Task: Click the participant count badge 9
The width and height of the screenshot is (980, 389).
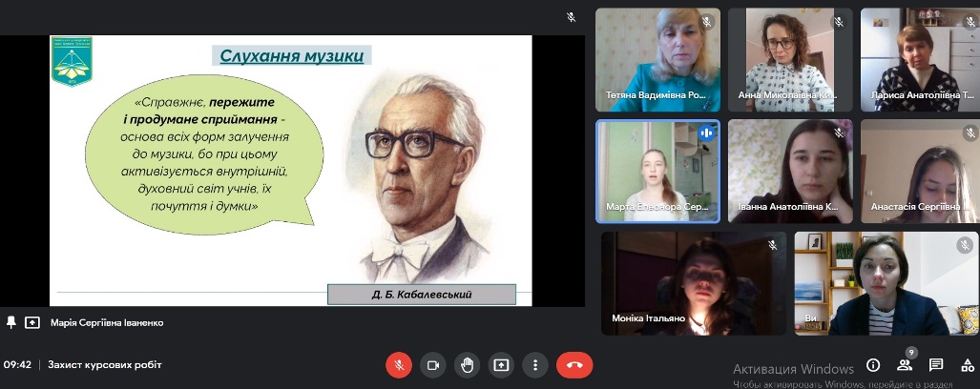Action: click(x=911, y=354)
